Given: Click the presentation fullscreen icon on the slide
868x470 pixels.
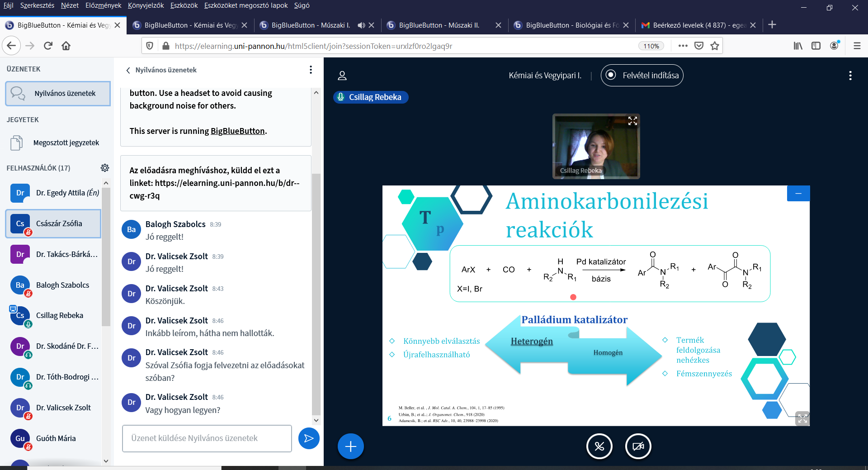Looking at the screenshot, I should [x=802, y=418].
